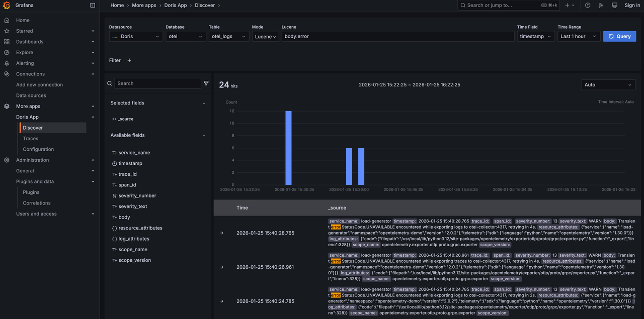
Task: Click the Query button
Action: tap(619, 36)
